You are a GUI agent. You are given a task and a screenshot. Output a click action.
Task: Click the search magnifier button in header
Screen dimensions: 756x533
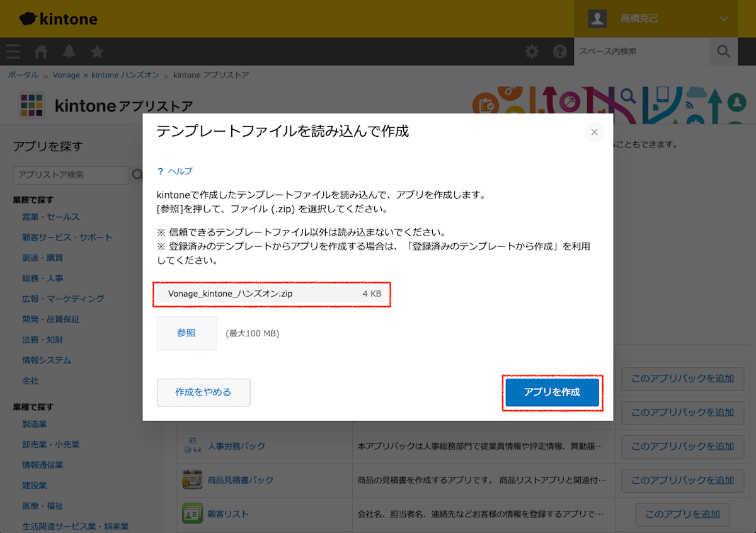(x=723, y=52)
